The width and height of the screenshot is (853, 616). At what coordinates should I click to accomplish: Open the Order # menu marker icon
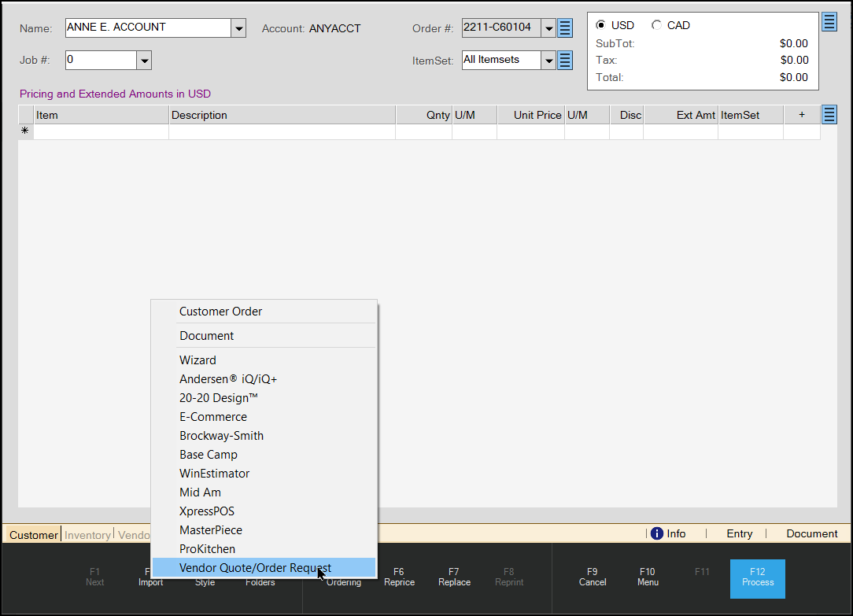pos(565,28)
